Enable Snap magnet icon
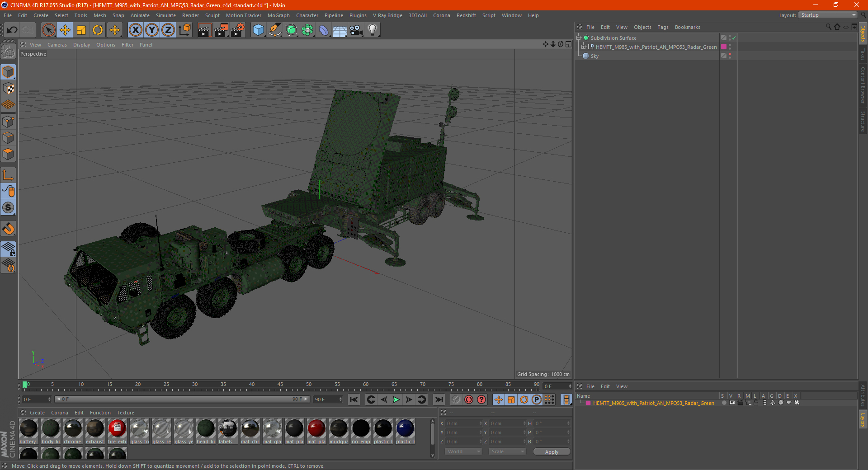Image resolution: width=868 pixels, height=470 pixels. (9, 229)
